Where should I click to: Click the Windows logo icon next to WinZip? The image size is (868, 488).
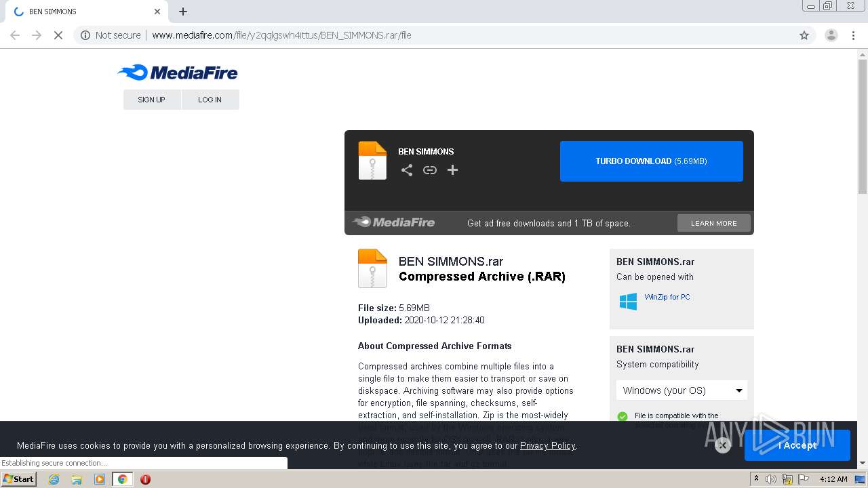pos(628,302)
